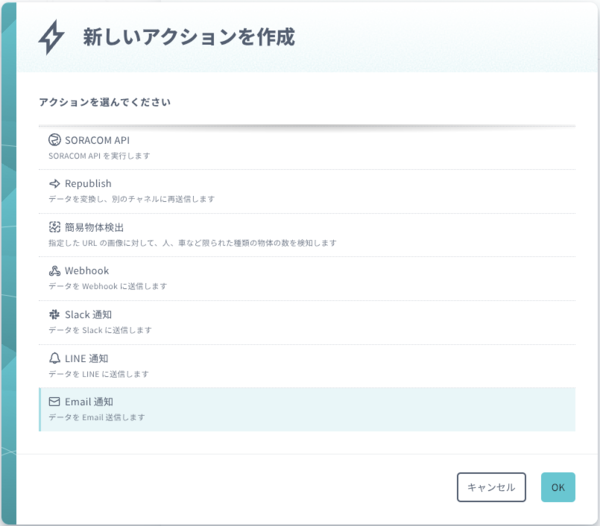600x526 pixels.
Task: Click description 'SORACOM API を実行します'
Action: (99, 156)
